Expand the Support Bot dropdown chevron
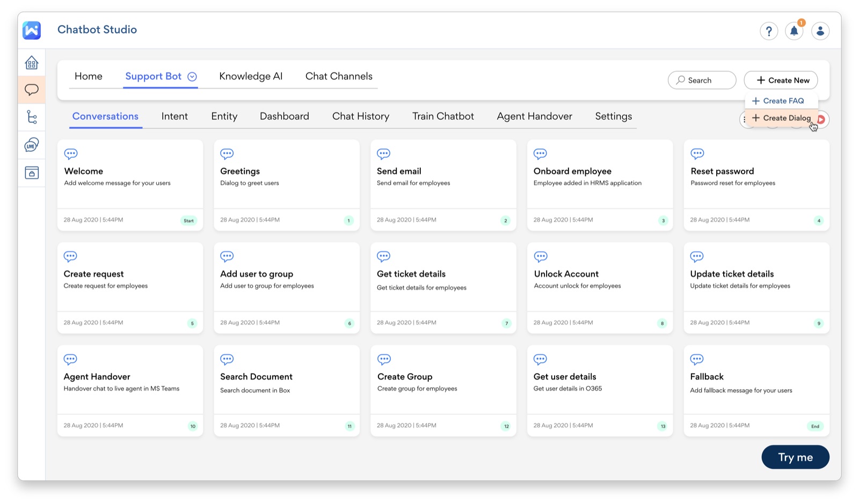 (192, 77)
